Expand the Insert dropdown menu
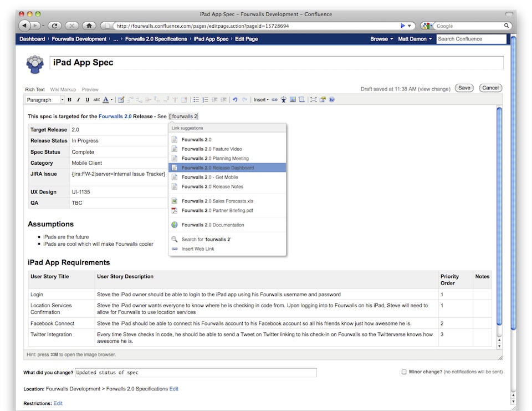Image resolution: width=532 pixels, height=411 pixels. click(x=261, y=100)
